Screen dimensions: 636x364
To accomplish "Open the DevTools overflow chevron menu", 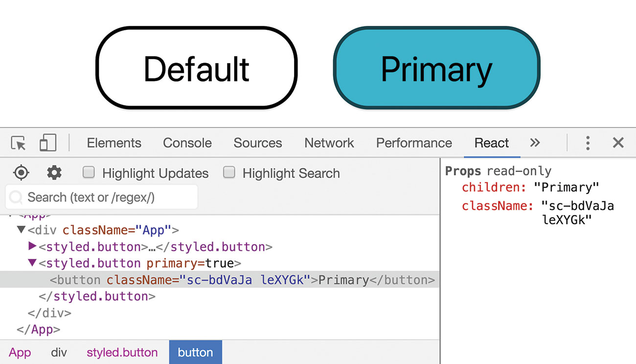I will [535, 143].
